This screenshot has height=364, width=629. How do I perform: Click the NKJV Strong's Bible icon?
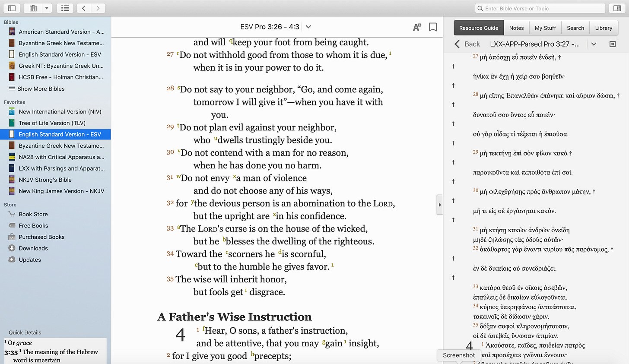pos(12,180)
